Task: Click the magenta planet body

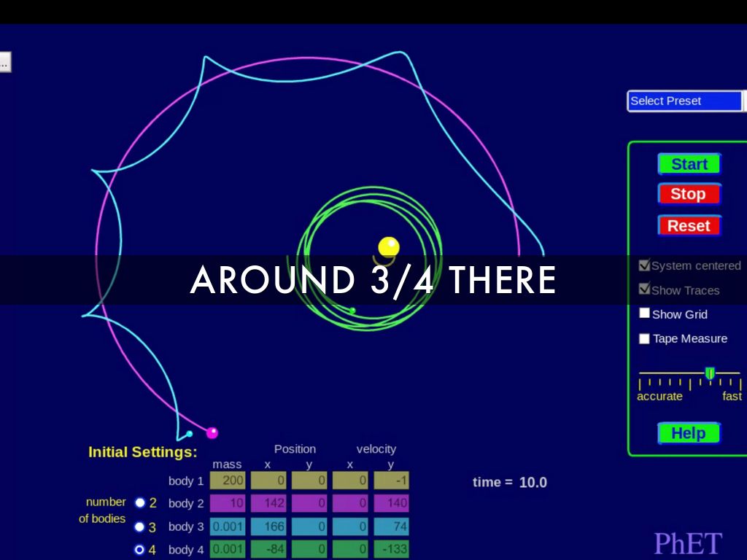Action: pos(212,432)
